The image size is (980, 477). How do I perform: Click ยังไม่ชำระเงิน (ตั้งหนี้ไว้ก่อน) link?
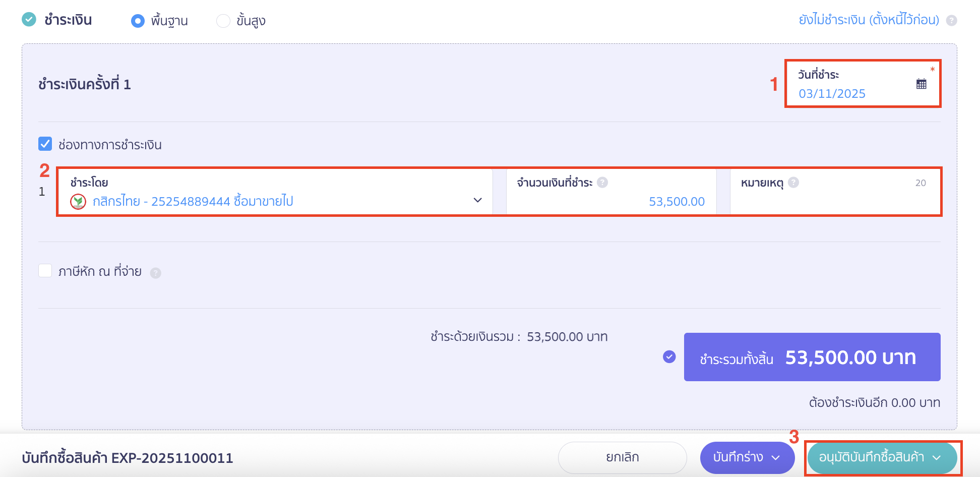[869, 20]
